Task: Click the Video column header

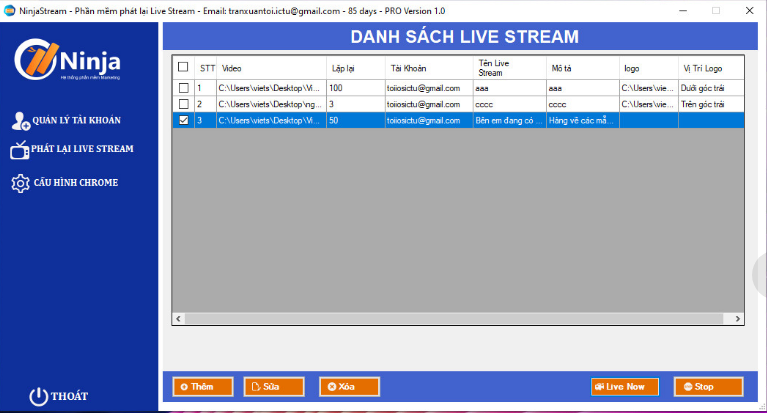Action: point(271,68)
